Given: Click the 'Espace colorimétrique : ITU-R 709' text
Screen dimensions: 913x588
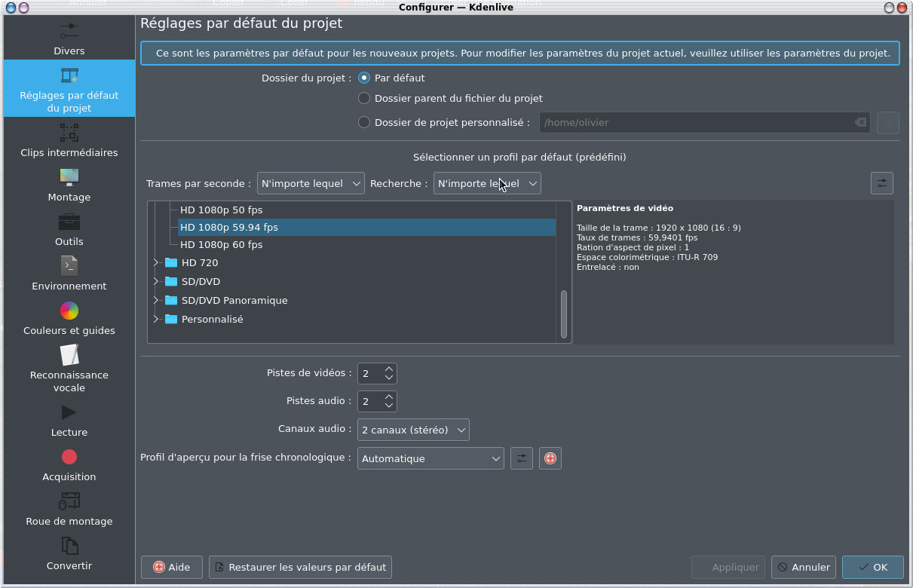Looking at the screenshot, I should pos(647,257).
